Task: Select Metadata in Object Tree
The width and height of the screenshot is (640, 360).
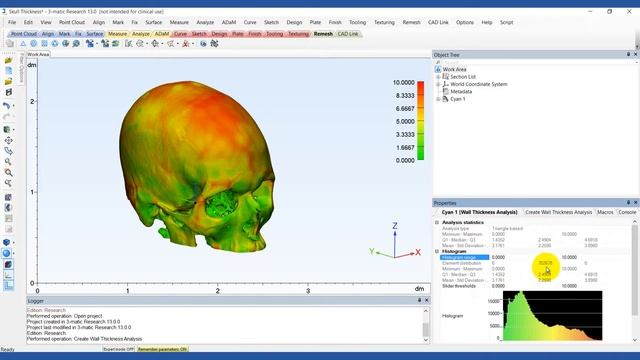Action: 461,91
